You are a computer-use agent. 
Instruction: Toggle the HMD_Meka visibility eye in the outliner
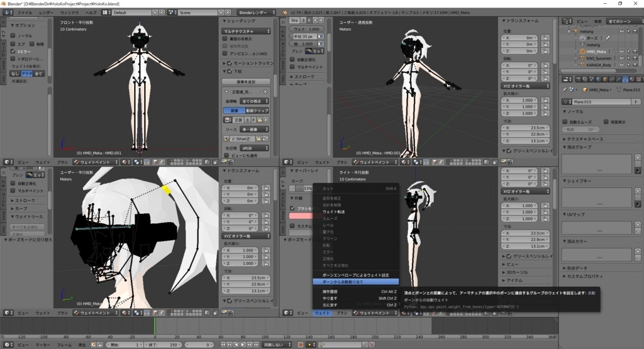(622, 52)
